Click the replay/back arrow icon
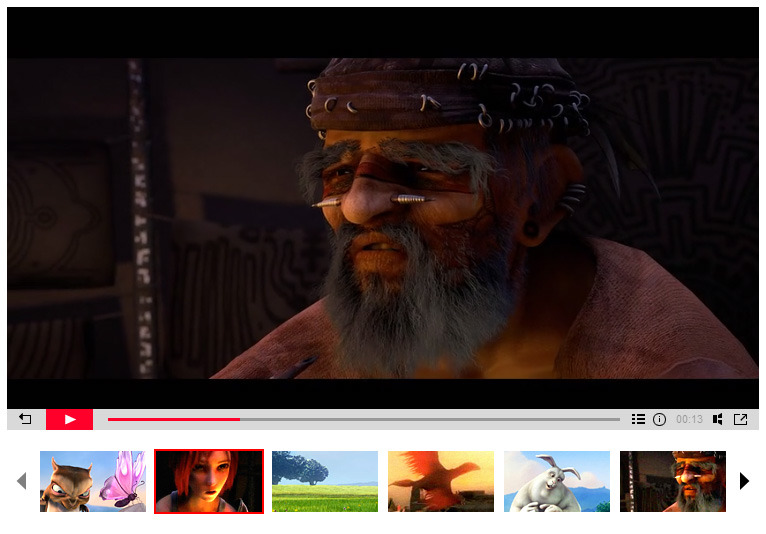766x534 pixels. [25, 419]
